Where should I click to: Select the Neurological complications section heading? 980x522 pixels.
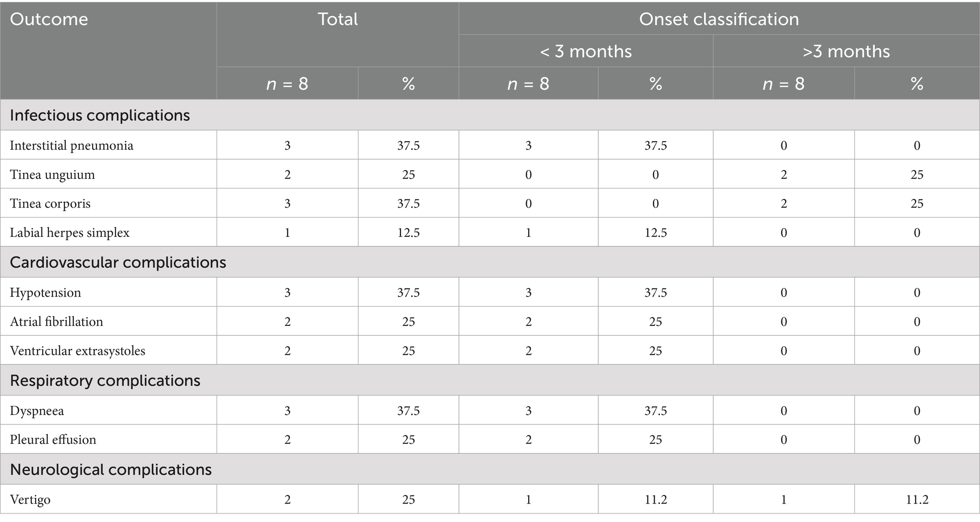pos(110,469)
